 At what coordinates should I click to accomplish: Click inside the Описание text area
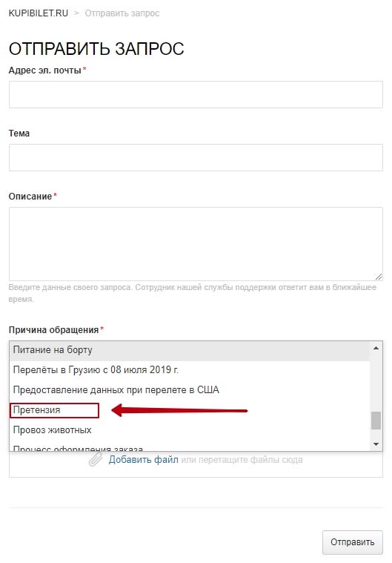pyautogui.click(x=196, y=244)
